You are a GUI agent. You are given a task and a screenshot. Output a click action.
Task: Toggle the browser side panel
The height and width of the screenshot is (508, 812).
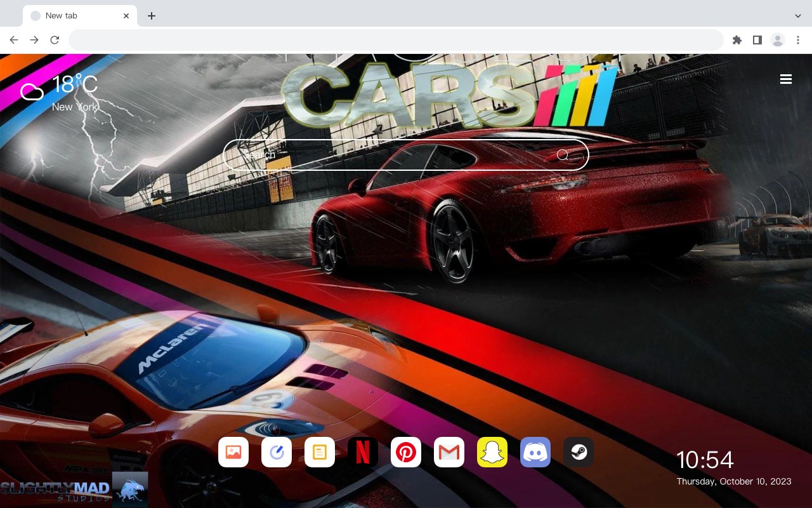(757, 40)
